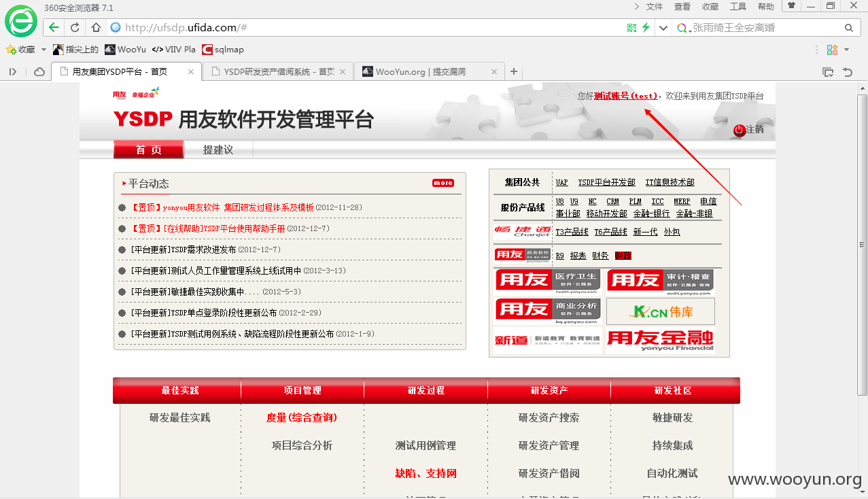
Task: Close the YSDP研发资产借阅系统 tab
Action: (342, 71)
